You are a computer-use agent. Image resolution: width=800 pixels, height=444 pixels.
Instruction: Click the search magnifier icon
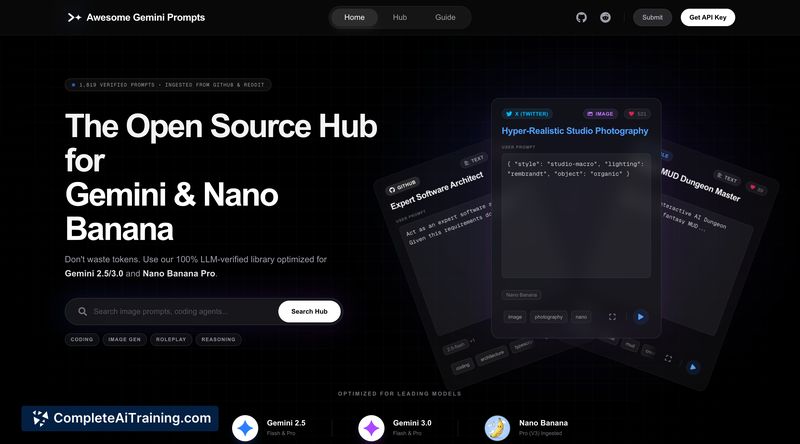[x=82, y=312]
